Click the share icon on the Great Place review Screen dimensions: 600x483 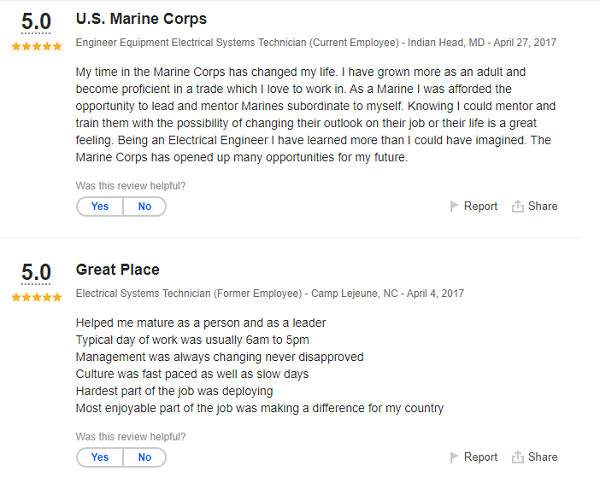518,457
